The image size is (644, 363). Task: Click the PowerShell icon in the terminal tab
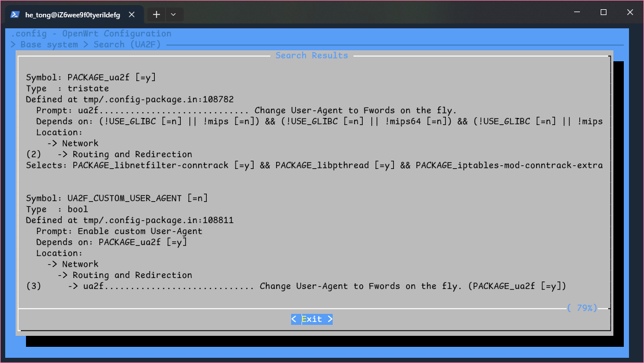[15, 14]
